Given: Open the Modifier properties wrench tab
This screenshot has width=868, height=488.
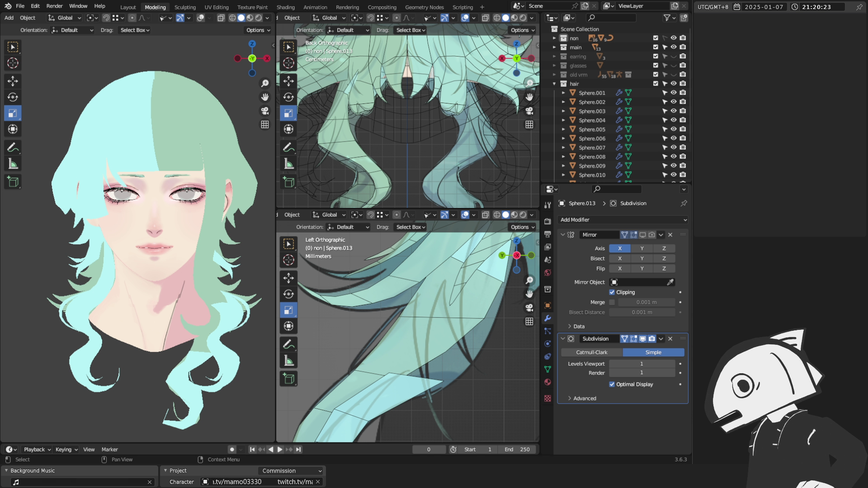Looking at the screenshot, I should coord(547,318).
